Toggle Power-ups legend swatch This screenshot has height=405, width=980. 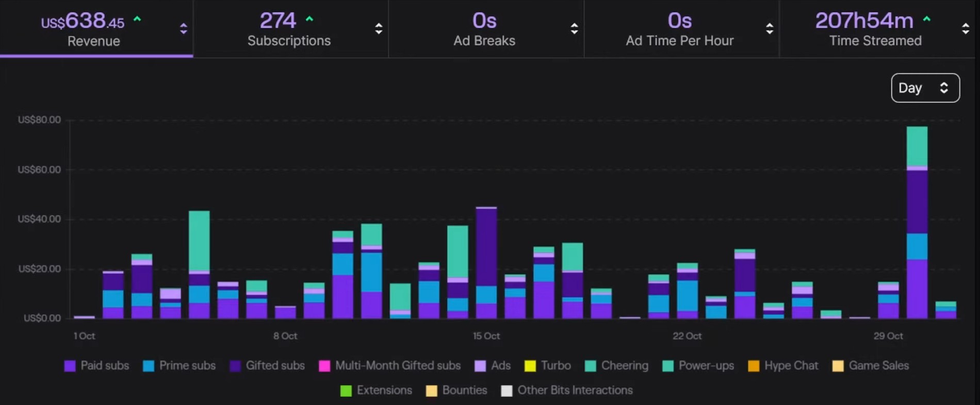[668, 366]
